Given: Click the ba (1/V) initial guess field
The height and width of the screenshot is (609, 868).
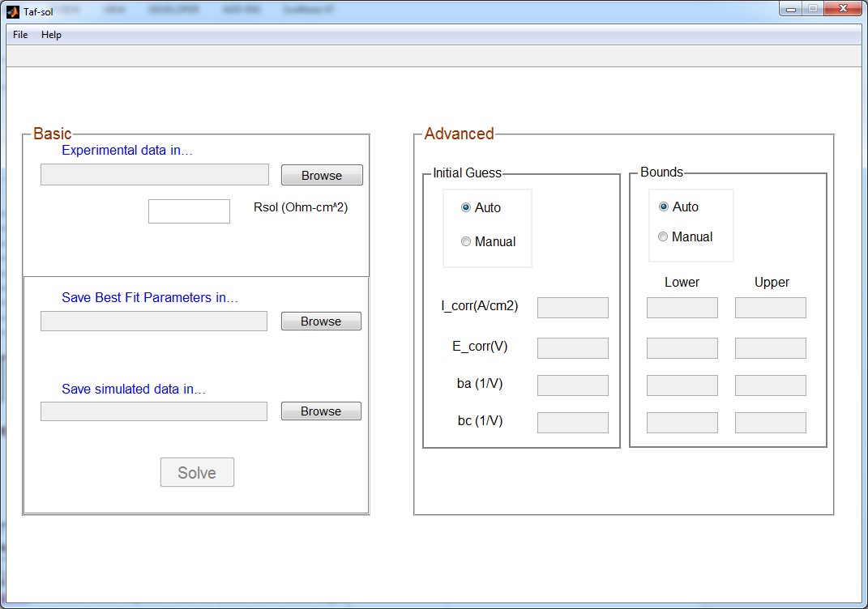Looking at the screenshot, I should coord(573,385).
